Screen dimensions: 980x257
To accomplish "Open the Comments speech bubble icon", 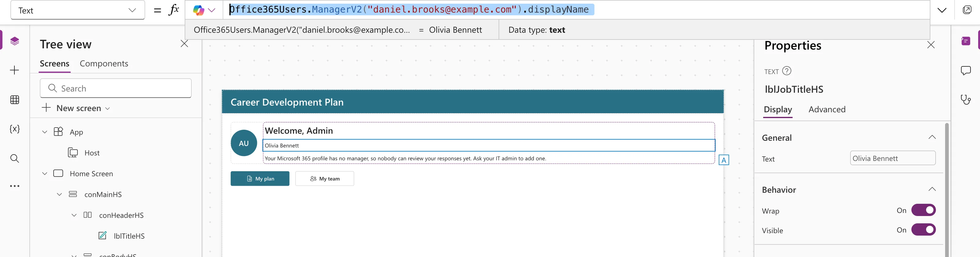I will [966, 70].
